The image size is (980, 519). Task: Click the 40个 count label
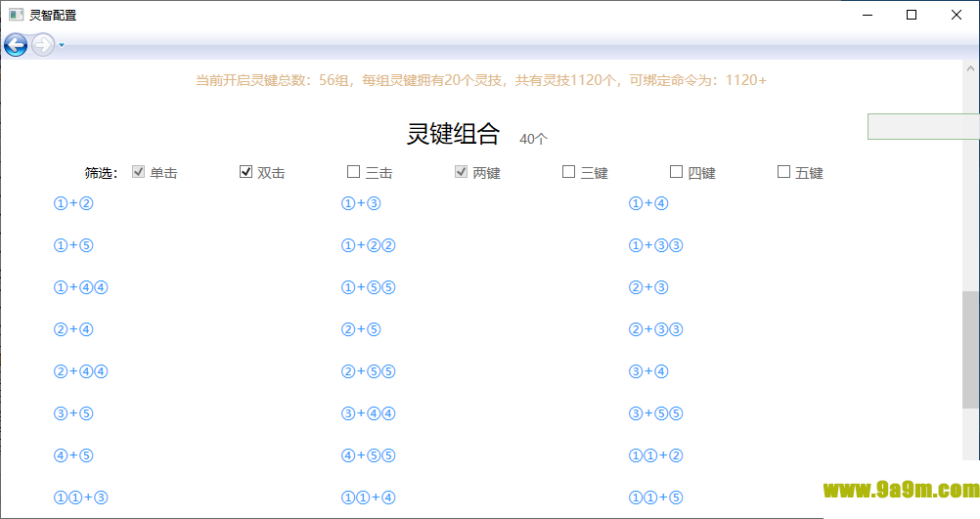[533, 139]
